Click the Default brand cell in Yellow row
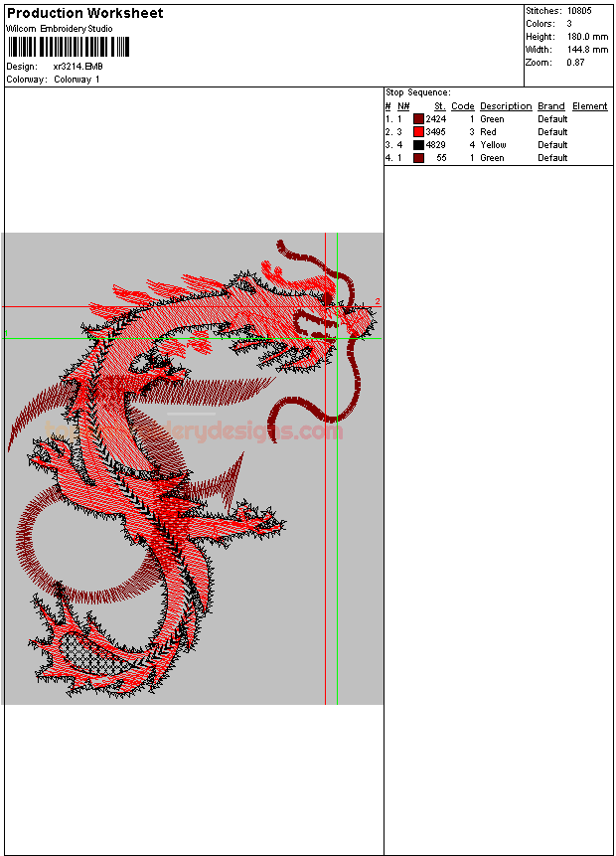Screen dimensions: 616x856 pyautogui.click(x=552, y=145)
